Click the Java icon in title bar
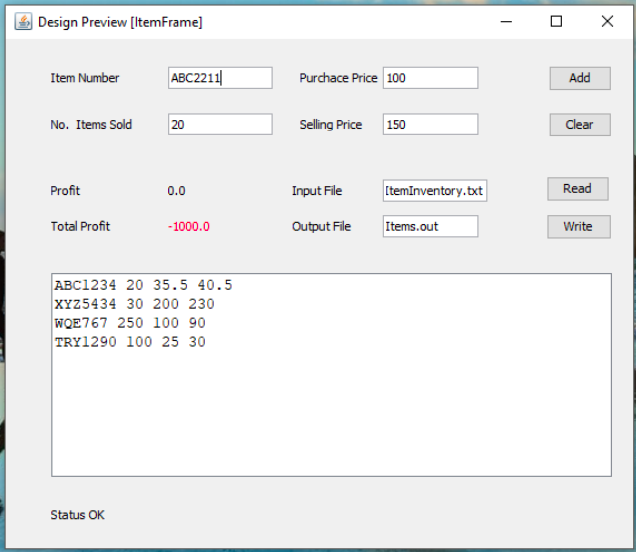636x552 pixels. pyautogui.click(x=23, y=21)
